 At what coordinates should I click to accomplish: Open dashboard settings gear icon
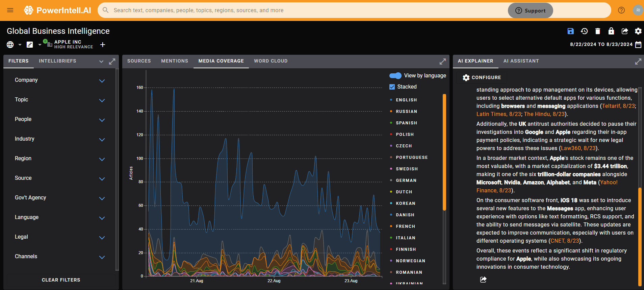click(638, 31)
